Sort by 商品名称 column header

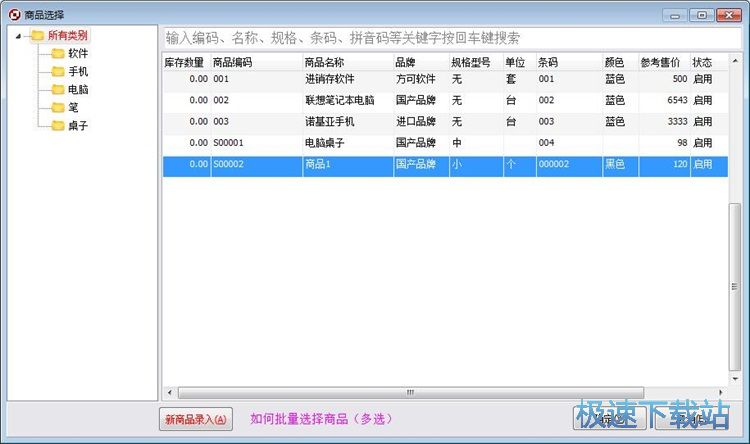[348, 62]
